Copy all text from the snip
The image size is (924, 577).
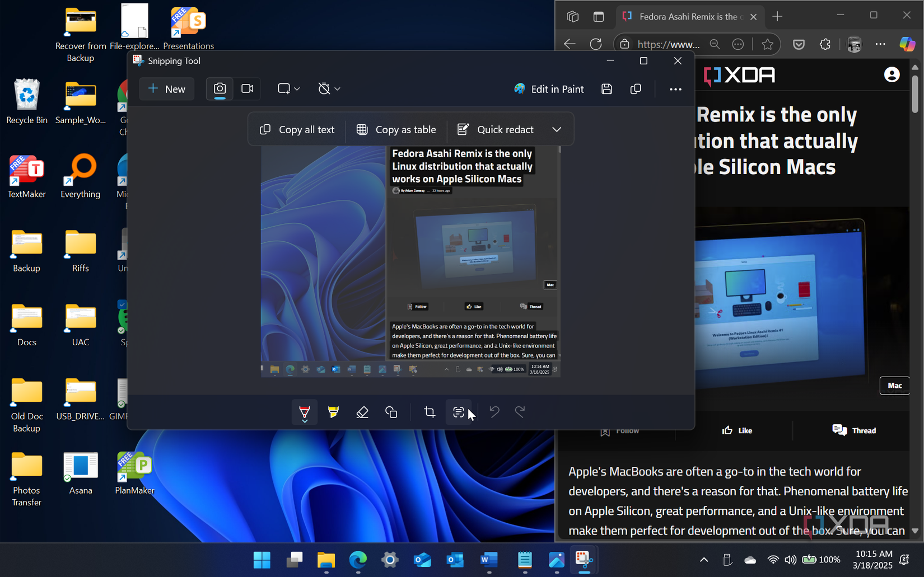coord(297,129)
